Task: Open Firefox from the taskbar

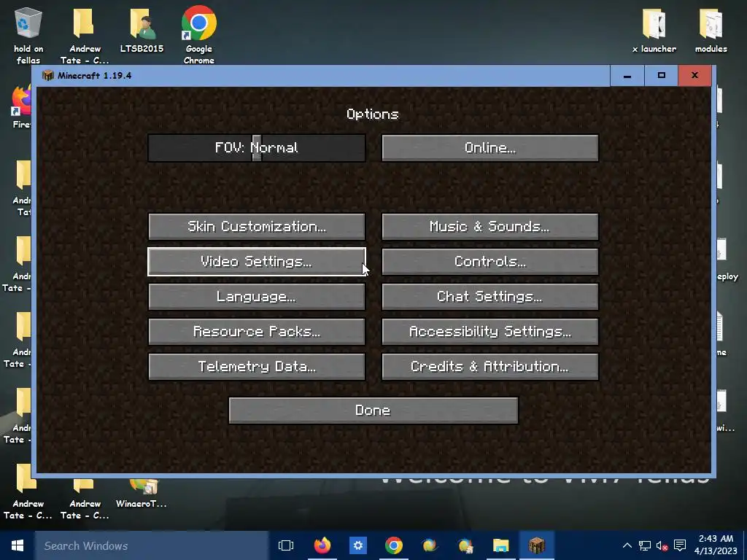Action: coord(322,545)
